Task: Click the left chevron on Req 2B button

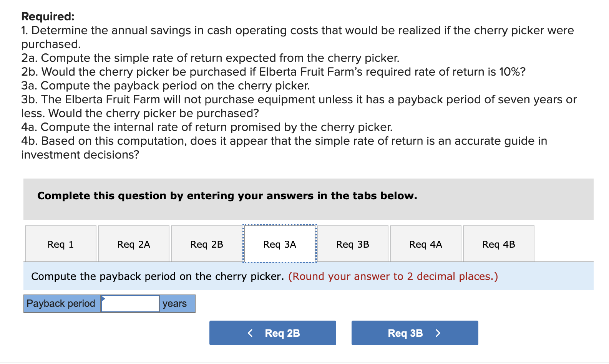Action: (x=250, y=333)
